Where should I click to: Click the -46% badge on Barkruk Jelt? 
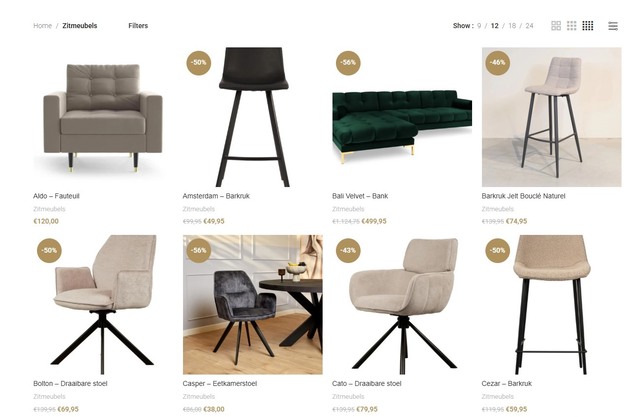497,63
